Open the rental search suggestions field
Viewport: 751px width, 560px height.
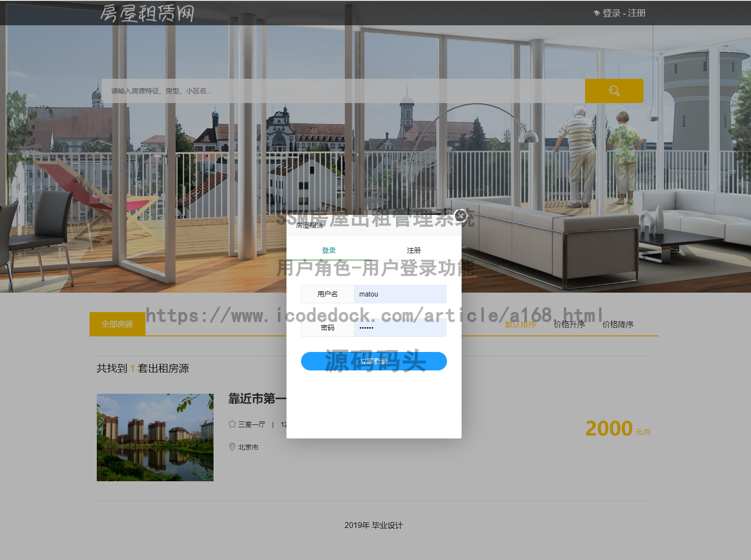[x=340, y=90]
